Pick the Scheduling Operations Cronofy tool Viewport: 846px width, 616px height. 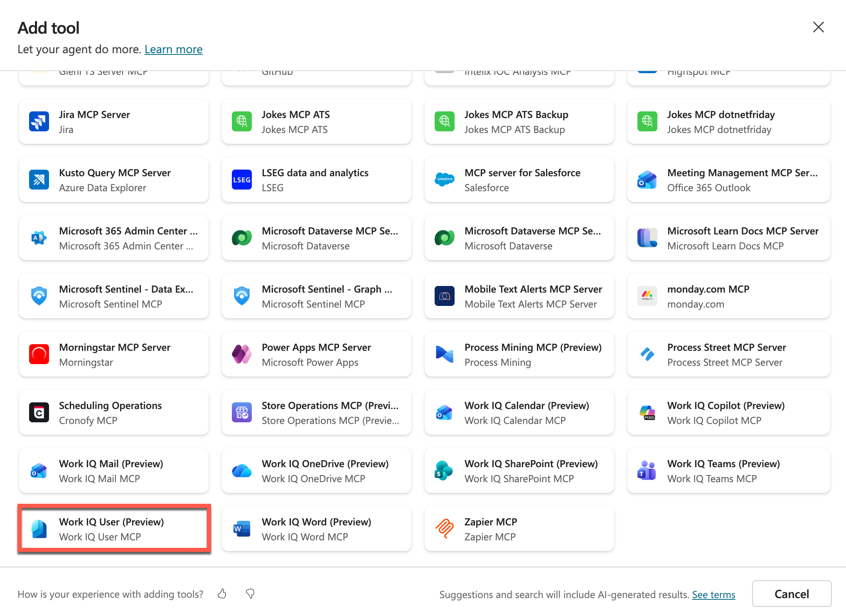pos(113,412)
